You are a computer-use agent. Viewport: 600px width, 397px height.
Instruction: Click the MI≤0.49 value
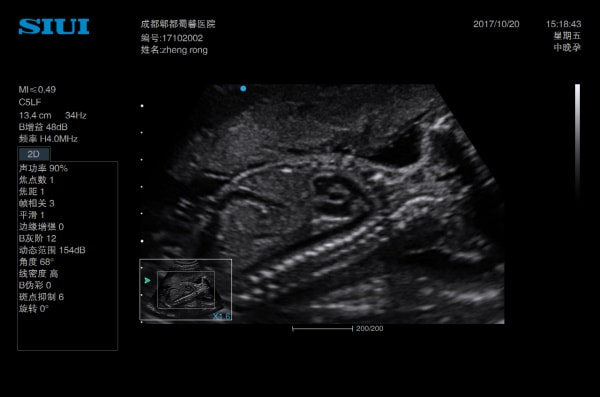[x=37, y=90]
